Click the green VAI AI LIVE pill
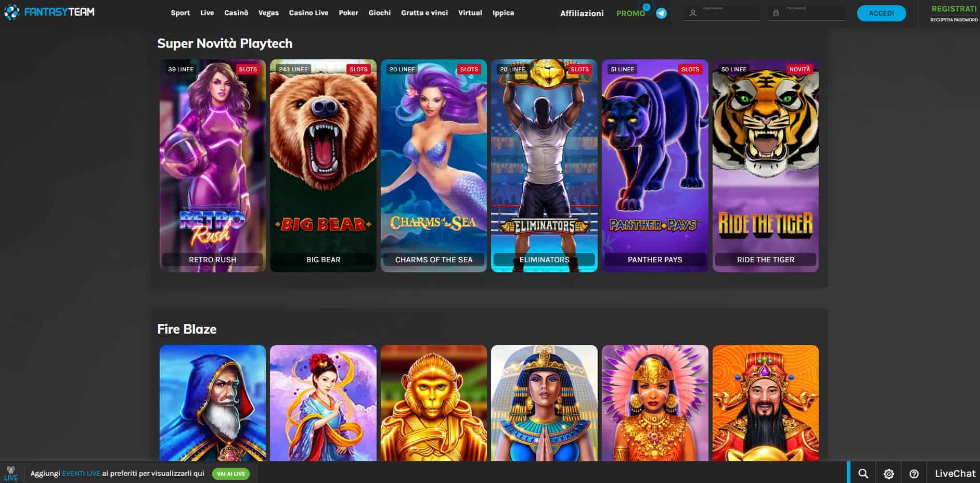 [x=230, y=474]
